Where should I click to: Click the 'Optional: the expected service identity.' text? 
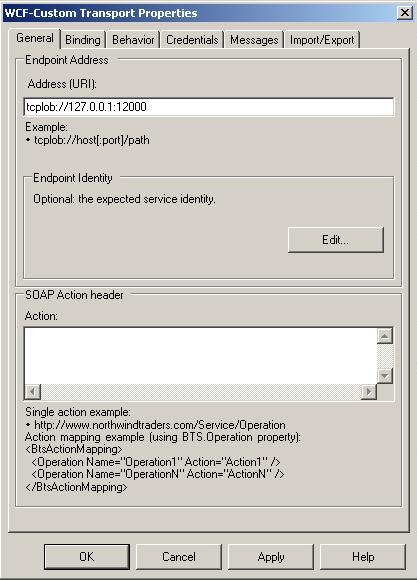tap(124, 199)
